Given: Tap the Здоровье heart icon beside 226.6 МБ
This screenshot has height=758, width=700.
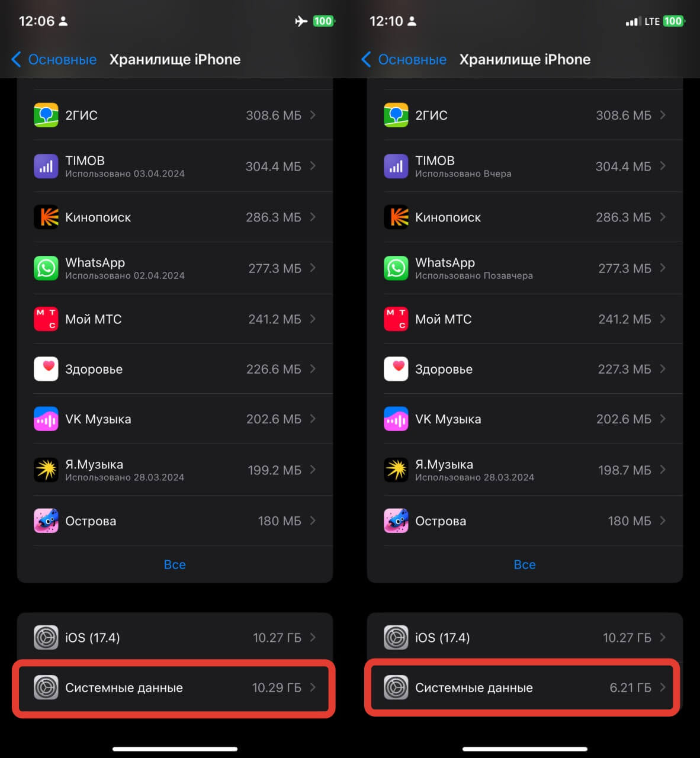Looking at the screenshot, I should (x=46, y=369).
